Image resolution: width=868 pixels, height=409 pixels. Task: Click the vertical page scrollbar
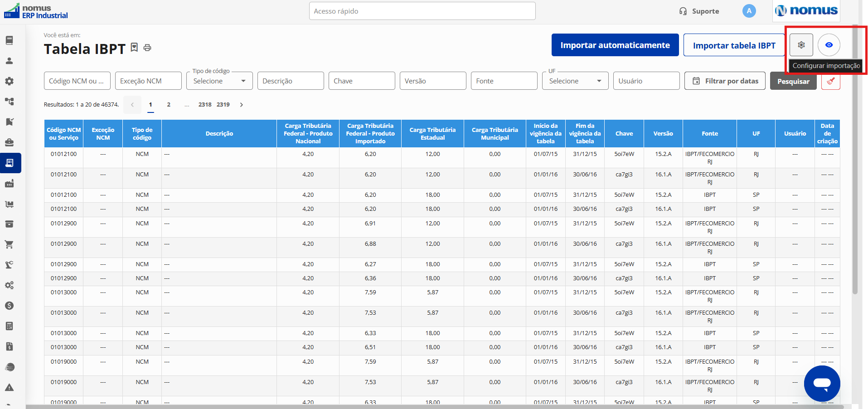click(x=855, y=159)
